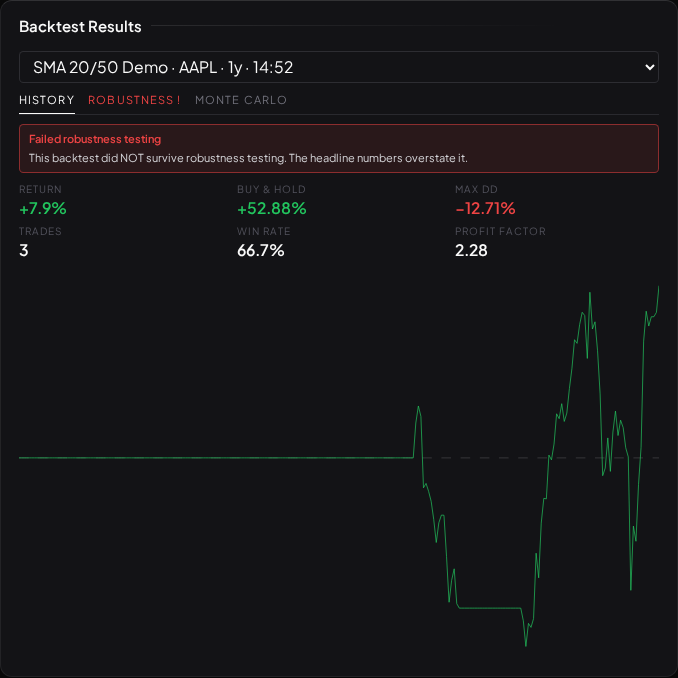Screen dimensions: 678x678
Task: Click the Buy & Hold value +52.88%
Action: (272, 208)
